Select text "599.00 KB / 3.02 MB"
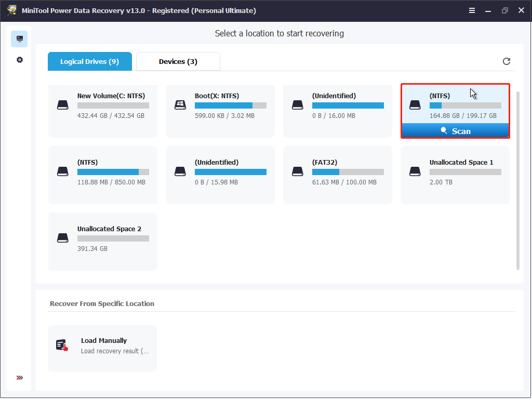The image size is (532, 399). click(x=224, y=116)
